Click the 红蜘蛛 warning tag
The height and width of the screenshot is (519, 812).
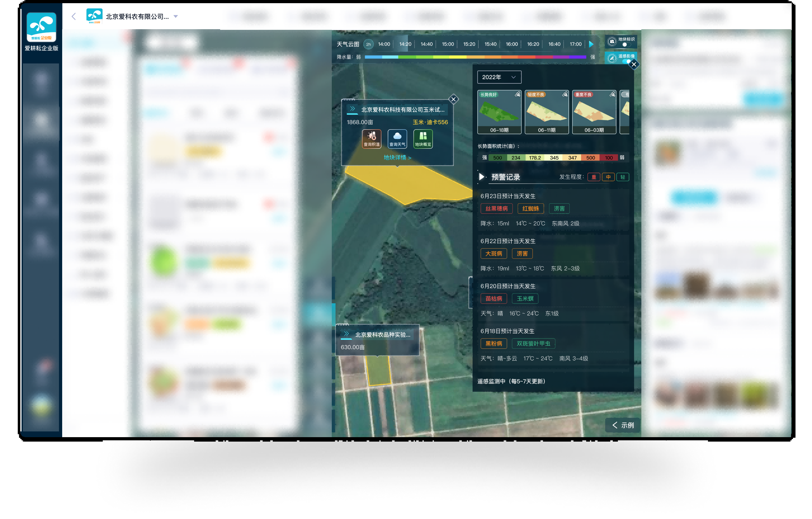pyautogui.click(x=530, y=208)
